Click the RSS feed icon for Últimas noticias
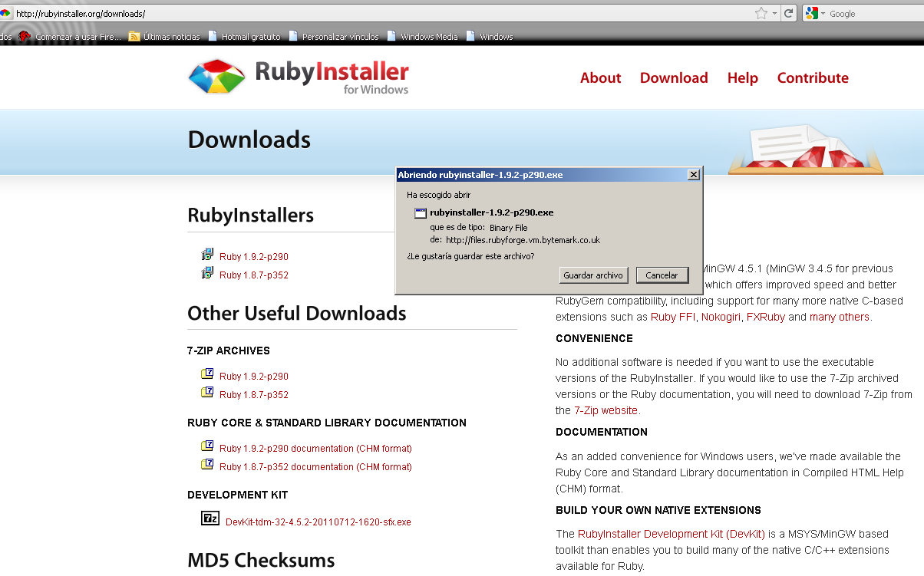 tap(134, 36)
